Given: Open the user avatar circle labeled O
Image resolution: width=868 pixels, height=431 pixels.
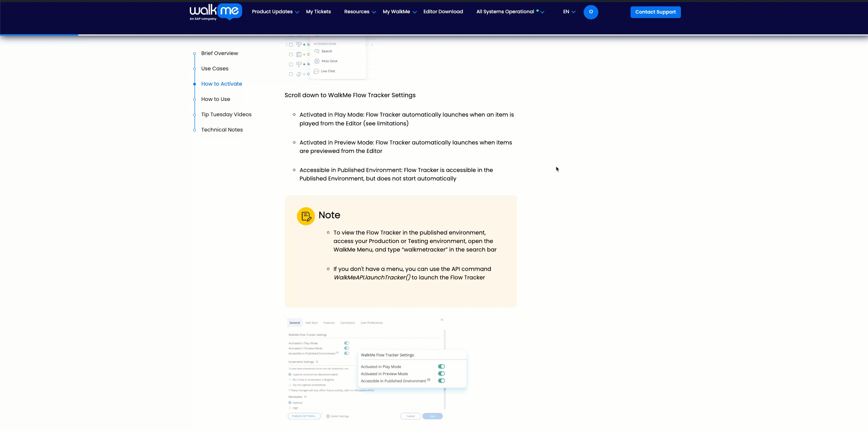Looking at the screenshot, I should [x=591, y=12].
